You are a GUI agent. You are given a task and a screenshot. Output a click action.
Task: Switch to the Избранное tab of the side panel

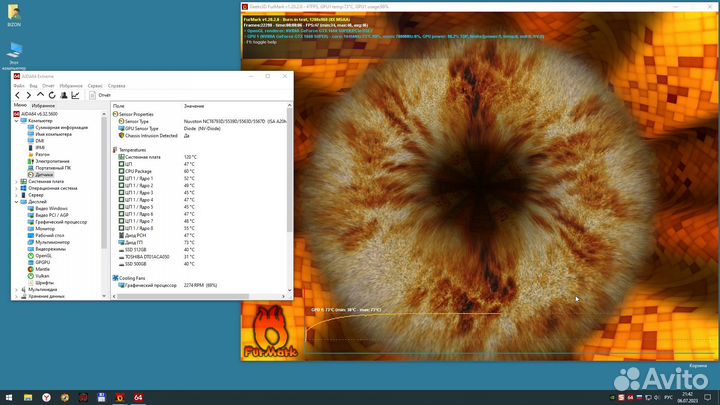coord(43,106)
